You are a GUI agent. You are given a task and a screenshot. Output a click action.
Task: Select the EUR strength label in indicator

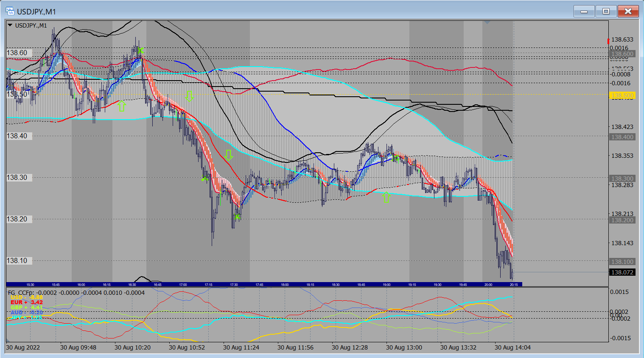coord(26,302)
